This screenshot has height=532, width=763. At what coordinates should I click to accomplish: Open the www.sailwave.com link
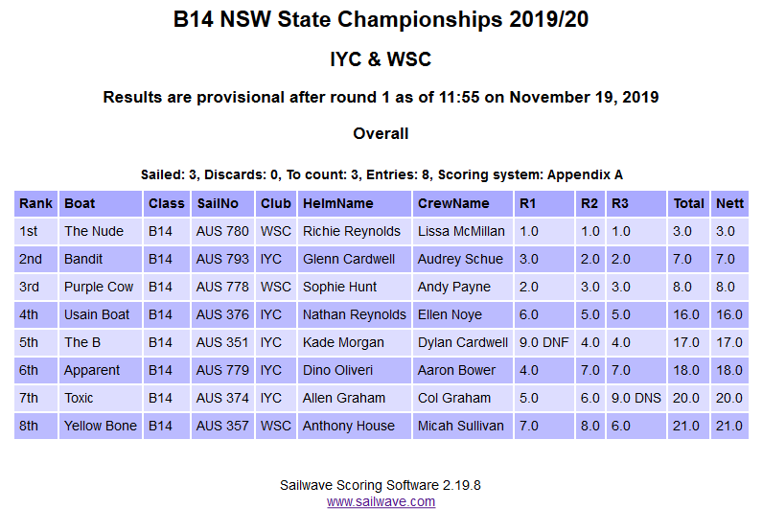[381, 502]
